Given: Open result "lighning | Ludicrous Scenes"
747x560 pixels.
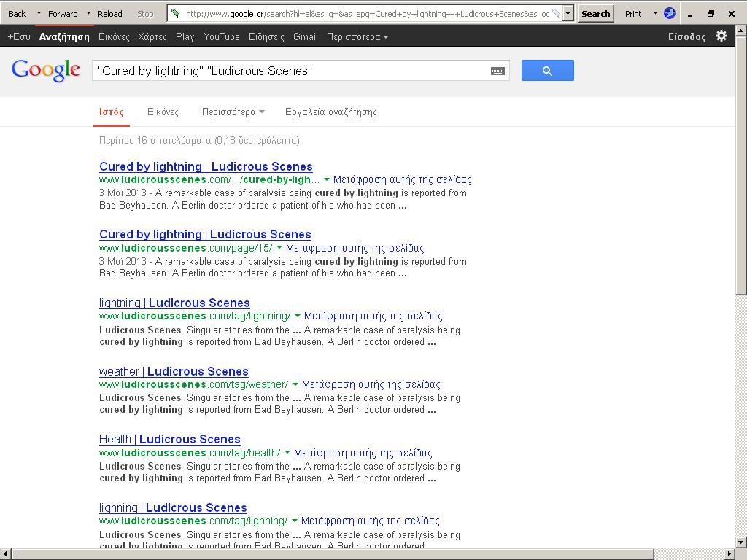Looking at the screenshot, I should pos(173,507).
